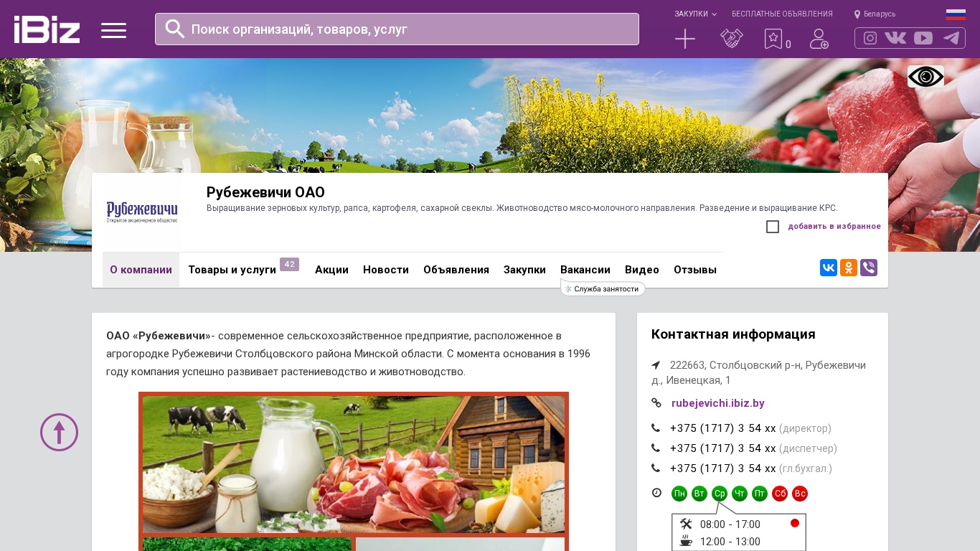Expand the ЗАКУПКИ dropdown
This screenshot has width=980, height=551.
tap(695, 14)
